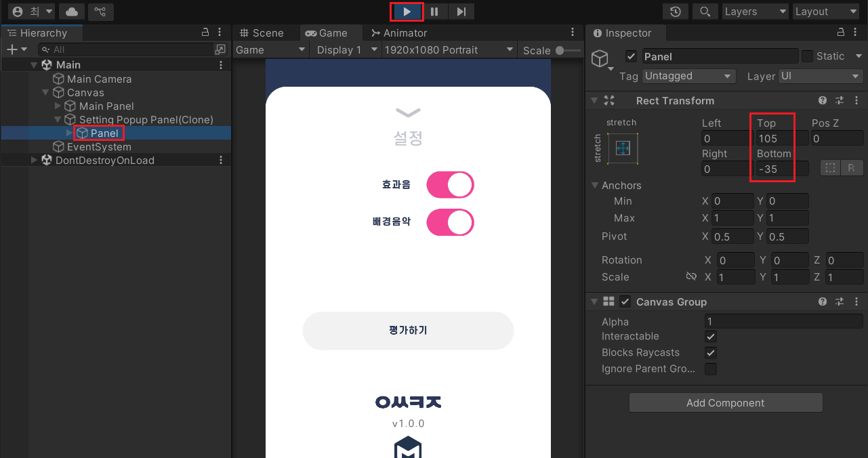
Task: Lock the Inspector panel
Action: [x=841, y=33]
